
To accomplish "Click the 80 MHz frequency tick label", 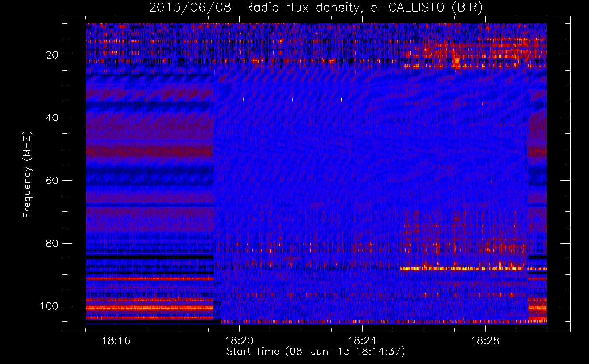I will click(x=52, y=243).
